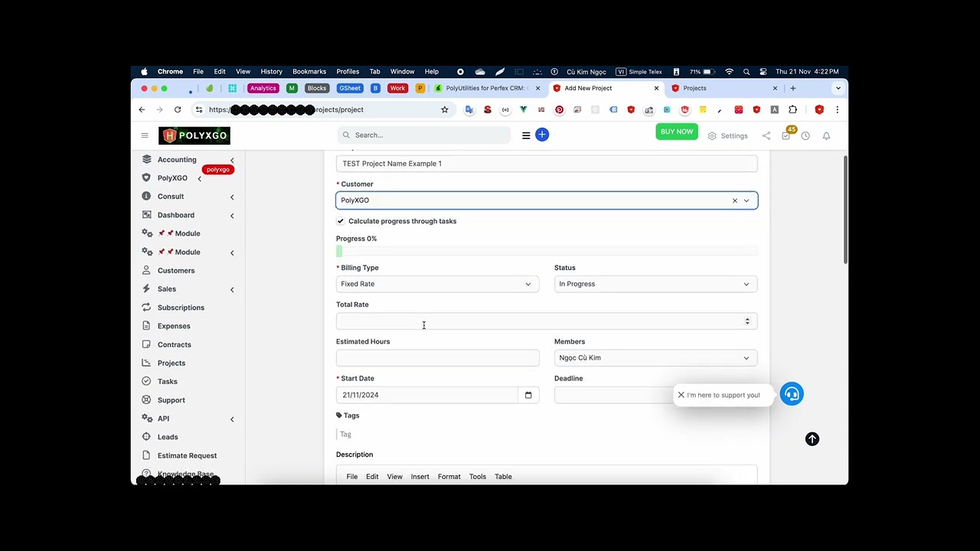Toggle Calculate progress through tasks checkbox

(341, 221)
